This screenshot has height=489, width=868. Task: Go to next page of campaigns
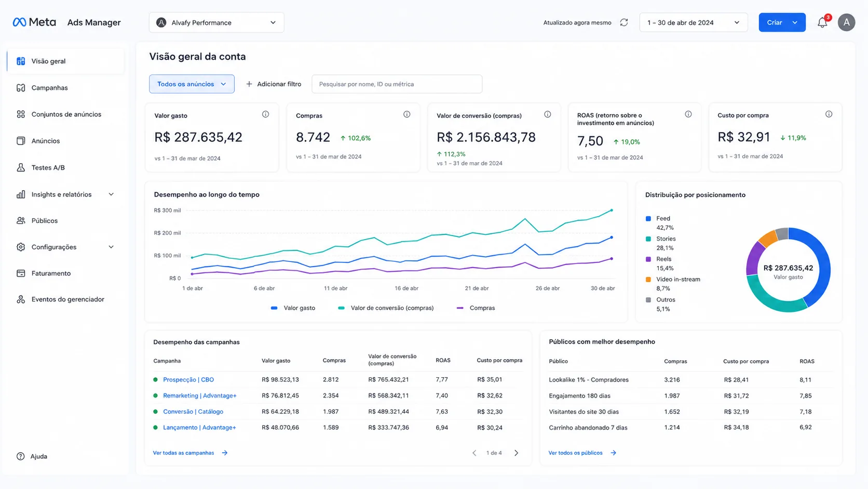click(517, 453)
